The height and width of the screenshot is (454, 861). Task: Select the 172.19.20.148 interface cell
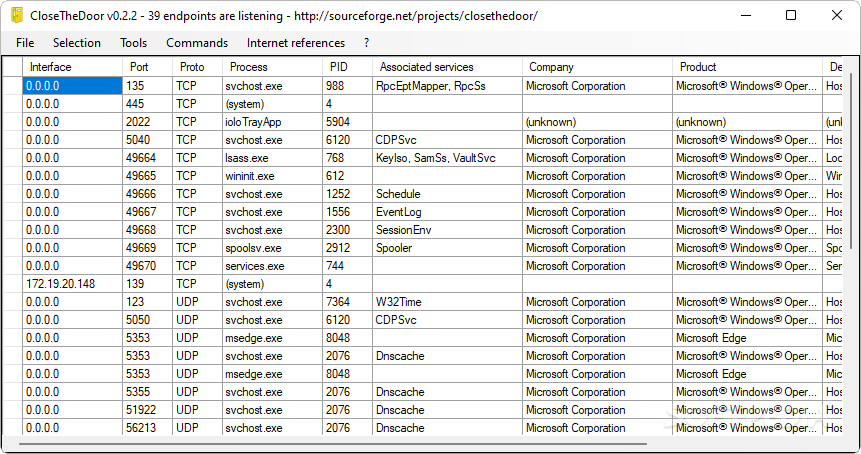pyautogui.click(x=72, y=284)
